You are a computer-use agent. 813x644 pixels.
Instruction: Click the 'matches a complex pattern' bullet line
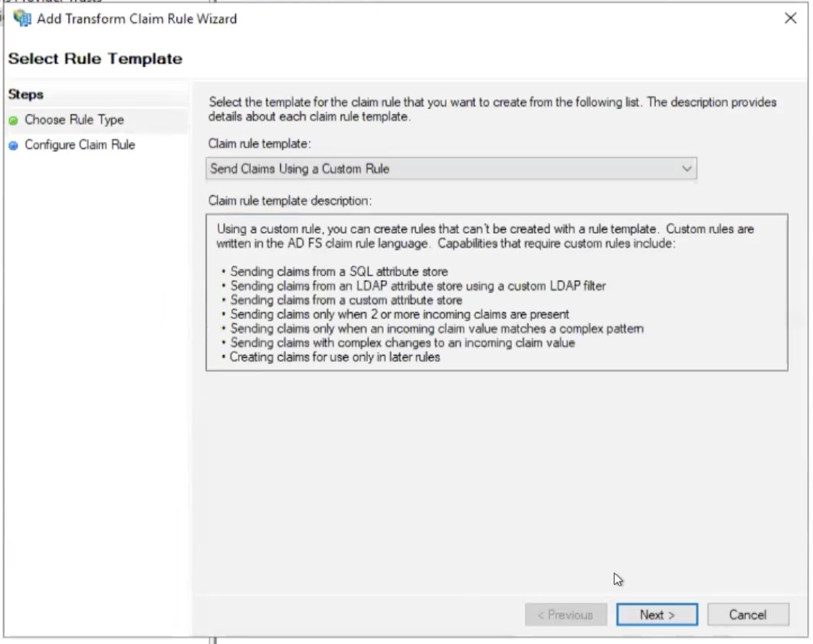pos(437,328)
